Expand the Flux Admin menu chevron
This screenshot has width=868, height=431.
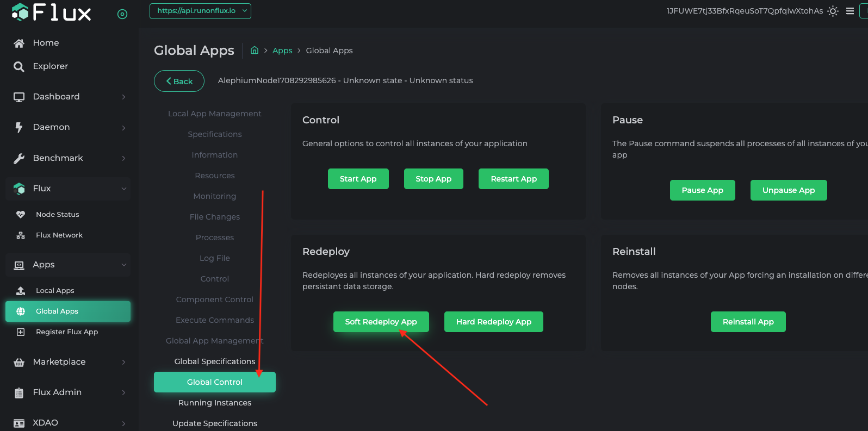(123, 392)
